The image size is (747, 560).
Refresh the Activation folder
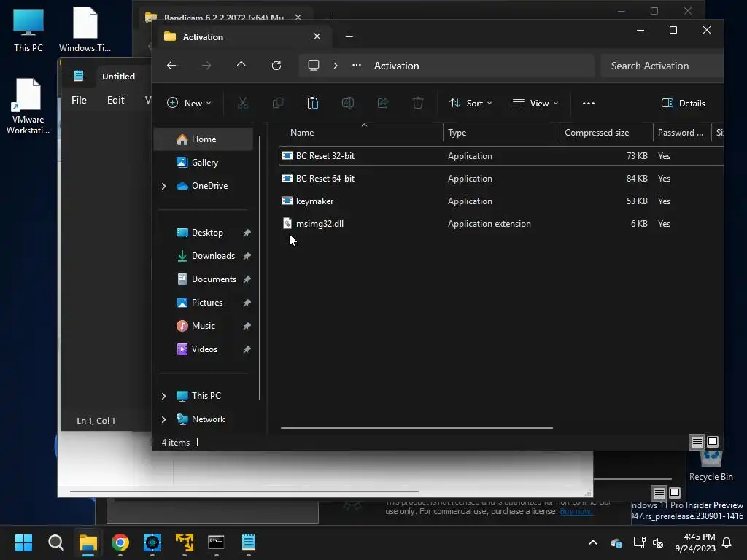tap(276, 66)
